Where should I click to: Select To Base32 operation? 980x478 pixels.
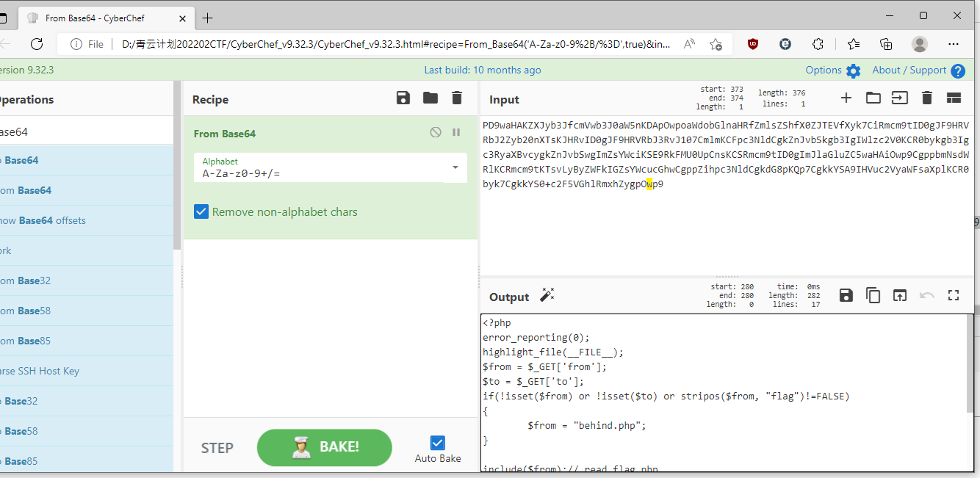86,401
